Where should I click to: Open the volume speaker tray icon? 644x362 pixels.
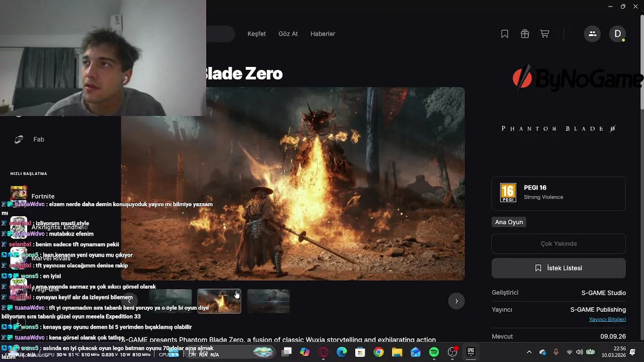point(580,352)
